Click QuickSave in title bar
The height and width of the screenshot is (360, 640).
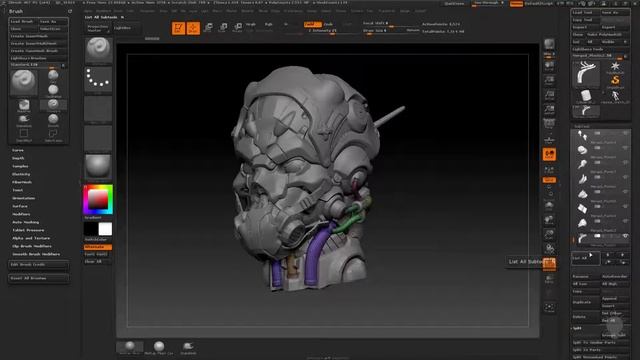[454, 4]
